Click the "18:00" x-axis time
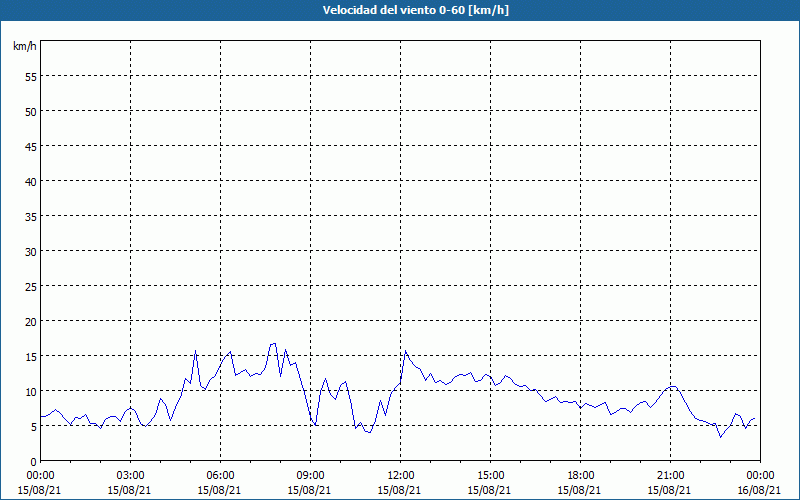Viewport: 800px width, 500px height. tap(580, 476)
